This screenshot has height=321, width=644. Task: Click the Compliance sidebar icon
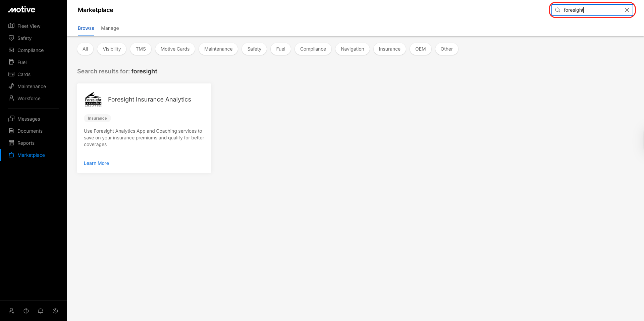click(x=11, y=50)
